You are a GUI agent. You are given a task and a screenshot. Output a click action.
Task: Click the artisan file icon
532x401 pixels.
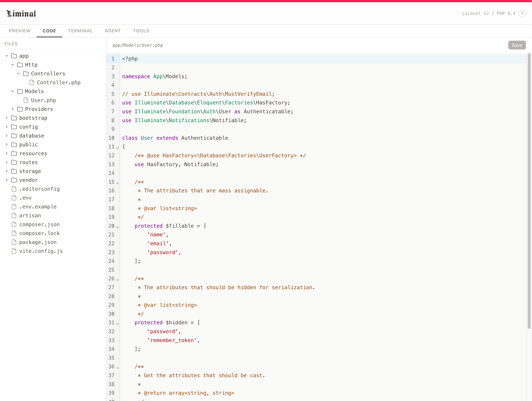[x=14, y=215]
